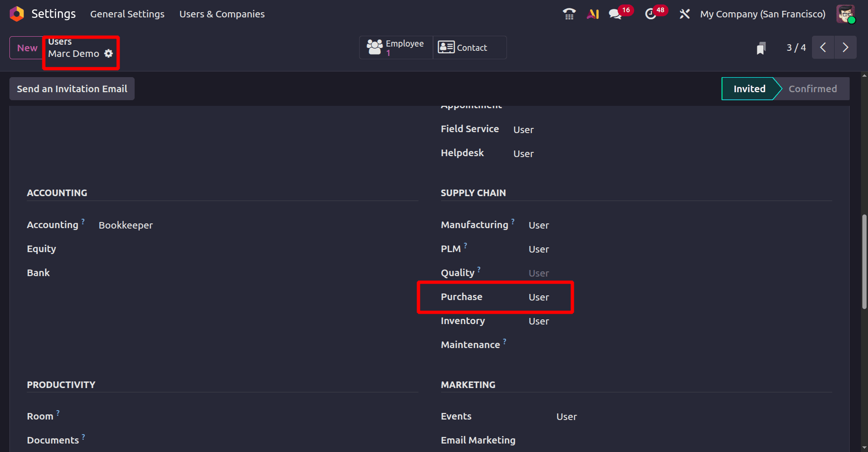The image size is (868, 452).
Task: Switch company via My Company (San Francisco)
Action: pos(763,14)
